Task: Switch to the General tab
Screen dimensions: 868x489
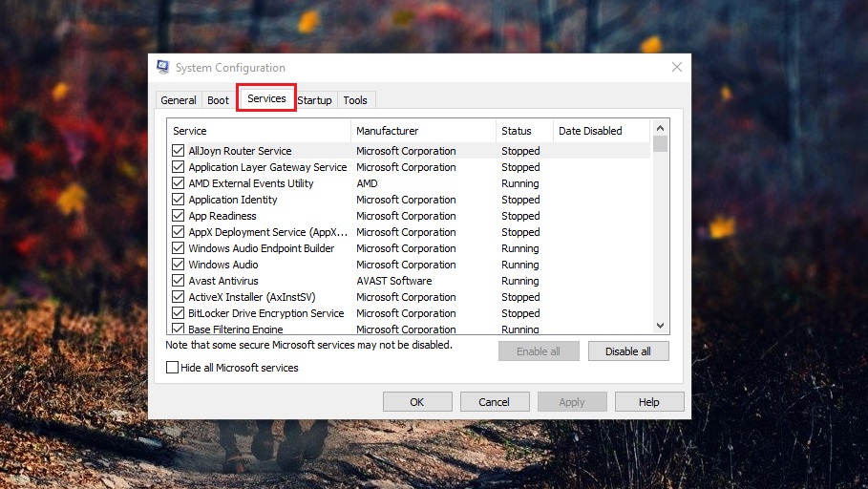Action: [x=179, y=100]
